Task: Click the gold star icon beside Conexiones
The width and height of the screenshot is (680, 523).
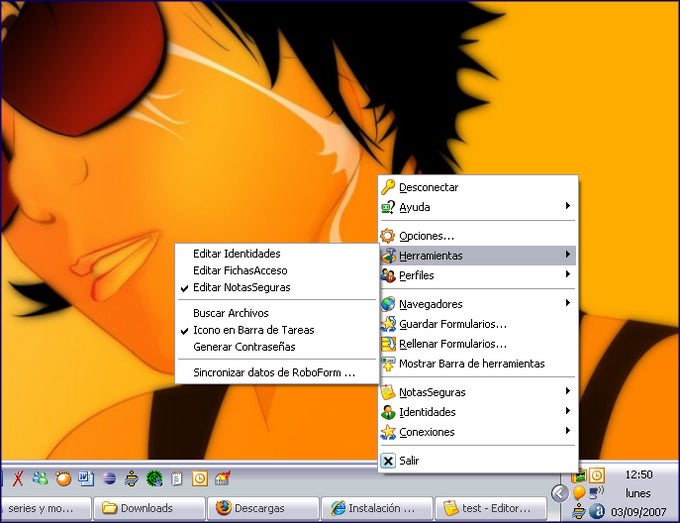Action: tap(388, 432)
